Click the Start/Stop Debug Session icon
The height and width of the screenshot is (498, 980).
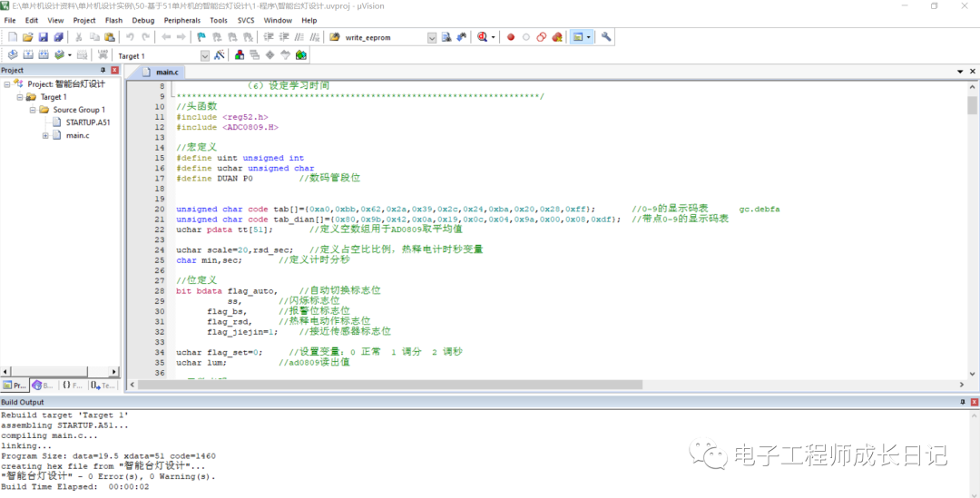[481, 37]
